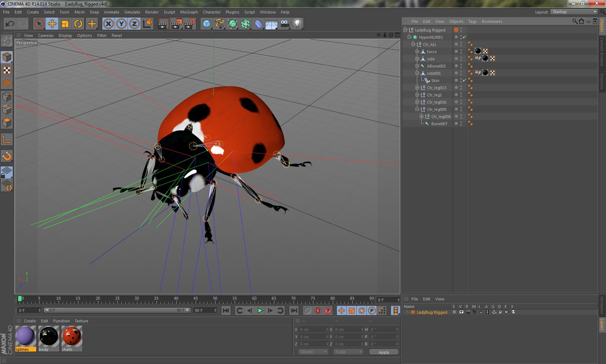Play the animation forward
606x364 pixels.
tap(260, 311)
